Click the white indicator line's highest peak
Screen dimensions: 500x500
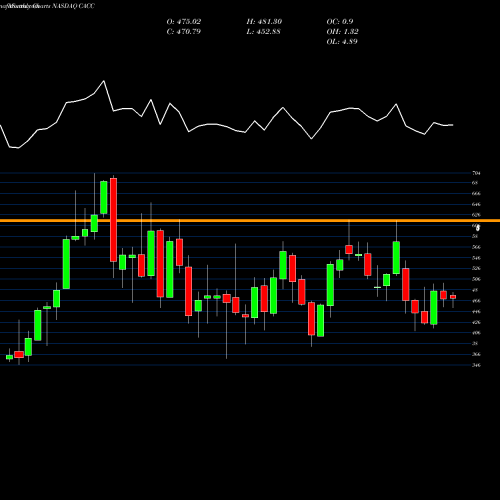click(104, 81)
